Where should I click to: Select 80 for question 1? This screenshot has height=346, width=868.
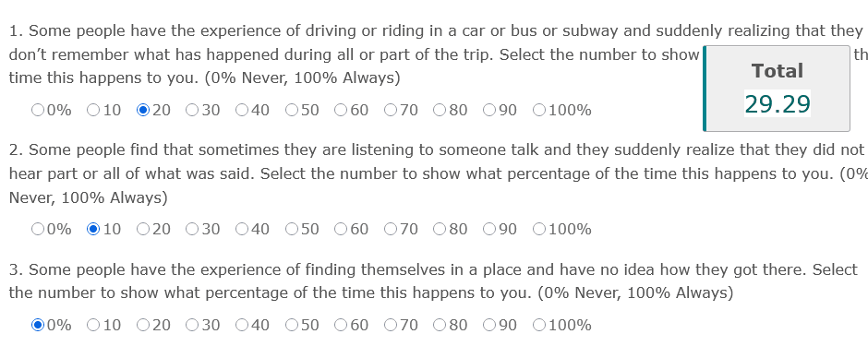(440, 110)
